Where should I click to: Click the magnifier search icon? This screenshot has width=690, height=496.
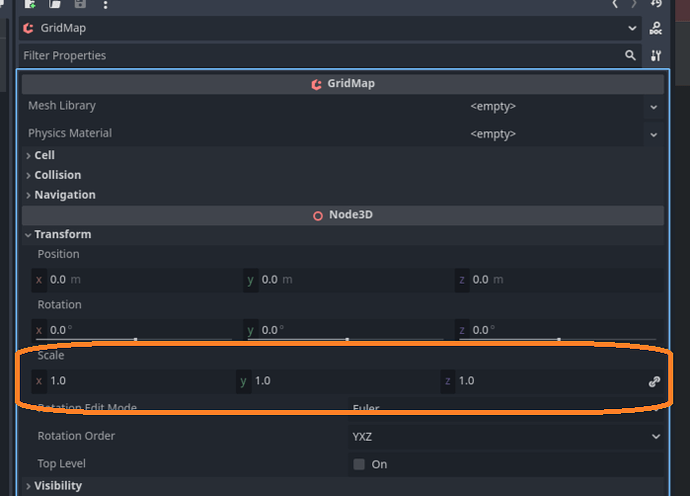[x=630, y=55]
